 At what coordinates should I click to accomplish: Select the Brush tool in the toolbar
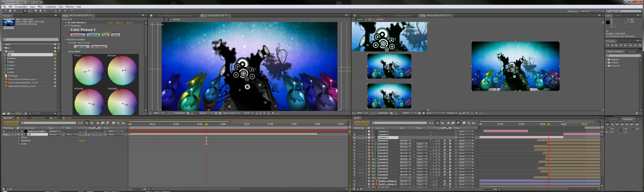point(51,11)
